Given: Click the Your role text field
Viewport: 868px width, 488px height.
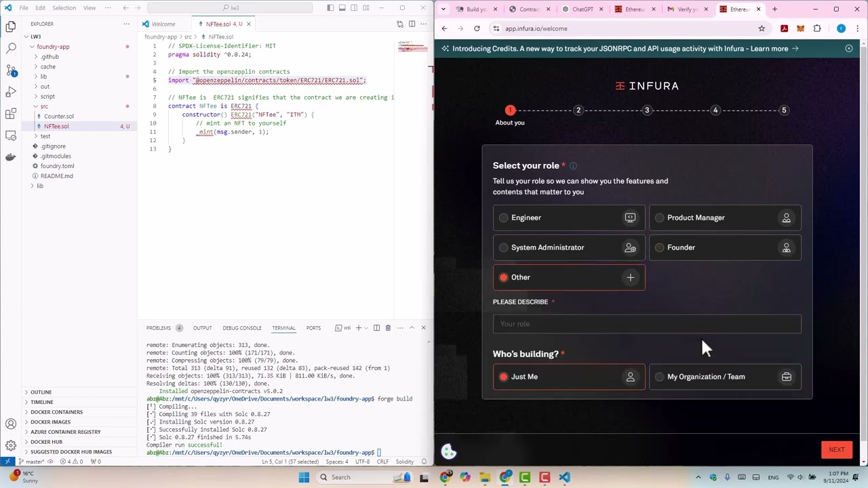Looking at the screenshot, I should pos(647,324).
